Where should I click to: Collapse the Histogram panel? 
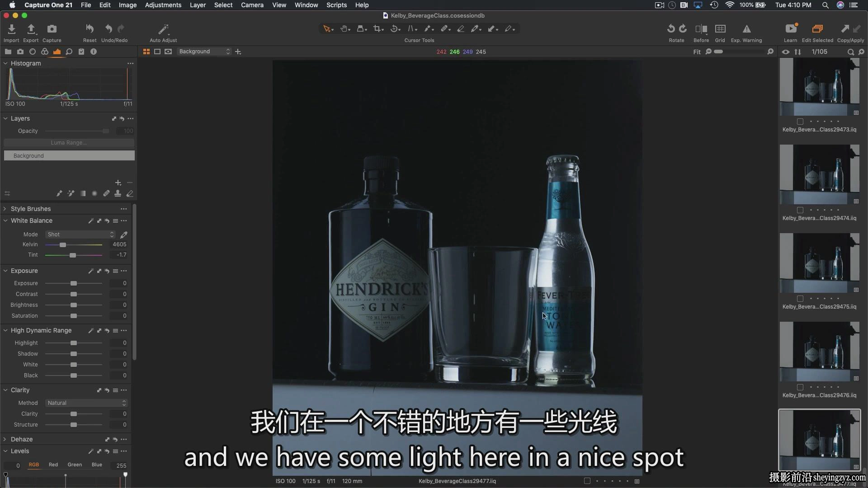click(5, 63)
